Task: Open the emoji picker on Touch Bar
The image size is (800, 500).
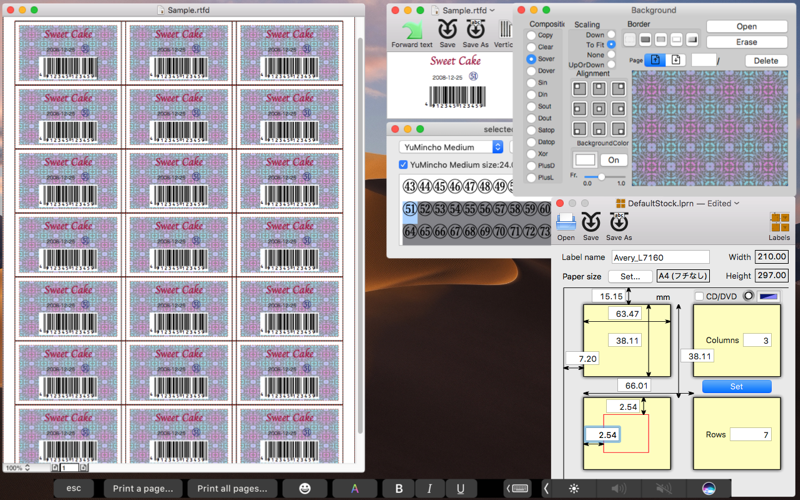Action: coord(304,488)
